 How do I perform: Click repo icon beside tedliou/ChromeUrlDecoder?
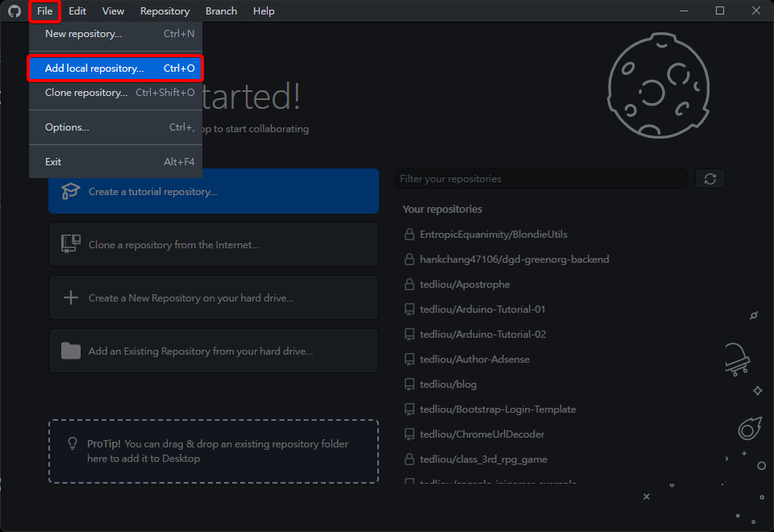[x=410, y=434]
